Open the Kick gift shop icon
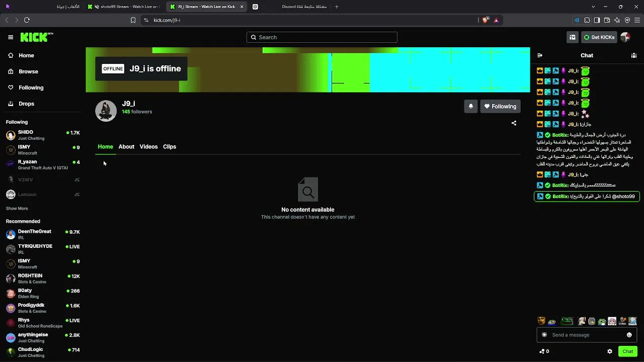The image size is (644, 362). click(x=573, y=37)
